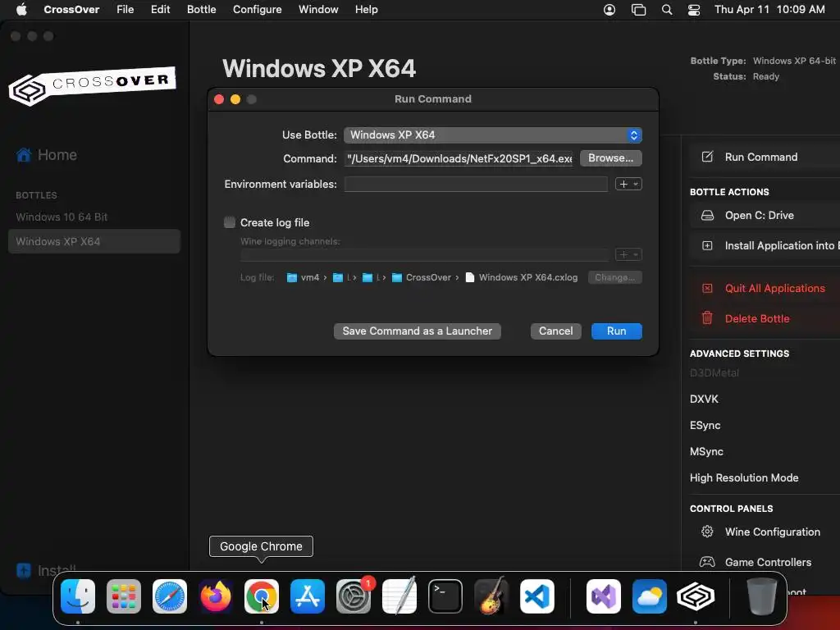Image resolution: width=840 pixels, height=630 pixels.
Task: Open the Apple menu
Action: pos(21,10)
